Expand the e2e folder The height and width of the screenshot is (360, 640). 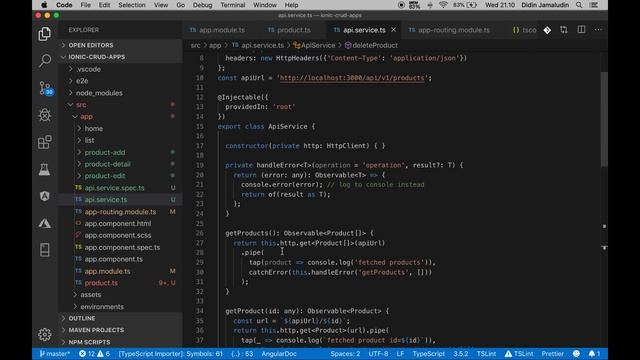(x=82, y=81)
